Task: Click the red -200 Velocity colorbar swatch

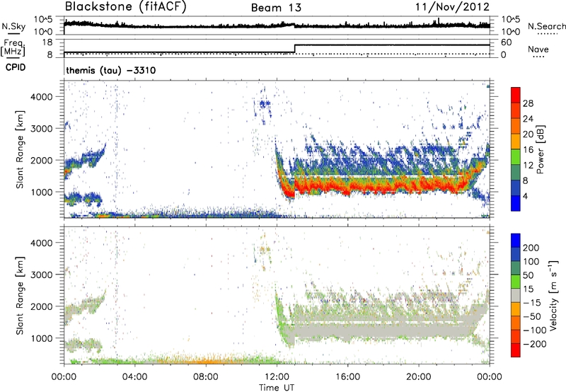Action: click(516, 350)
